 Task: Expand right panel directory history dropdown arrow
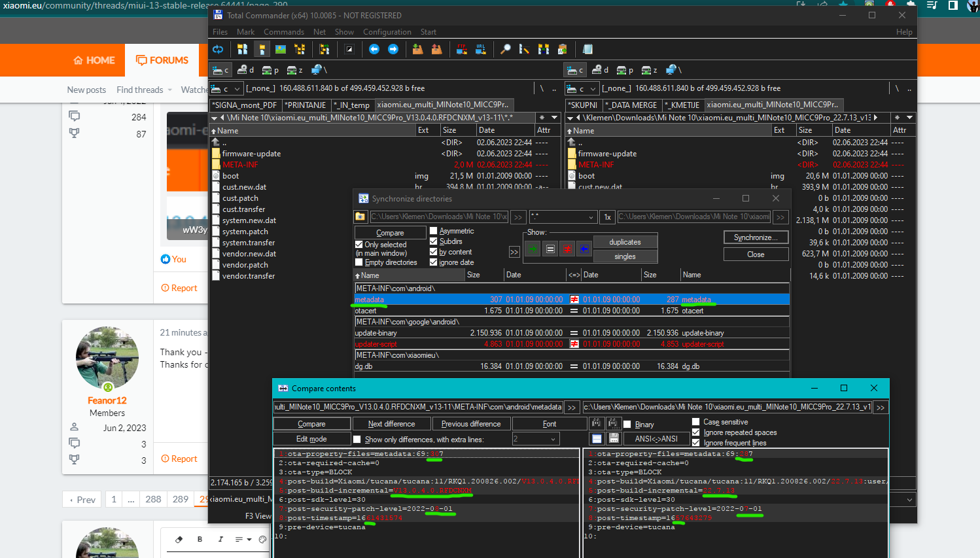pyautogui.click(x=910, y=118)
